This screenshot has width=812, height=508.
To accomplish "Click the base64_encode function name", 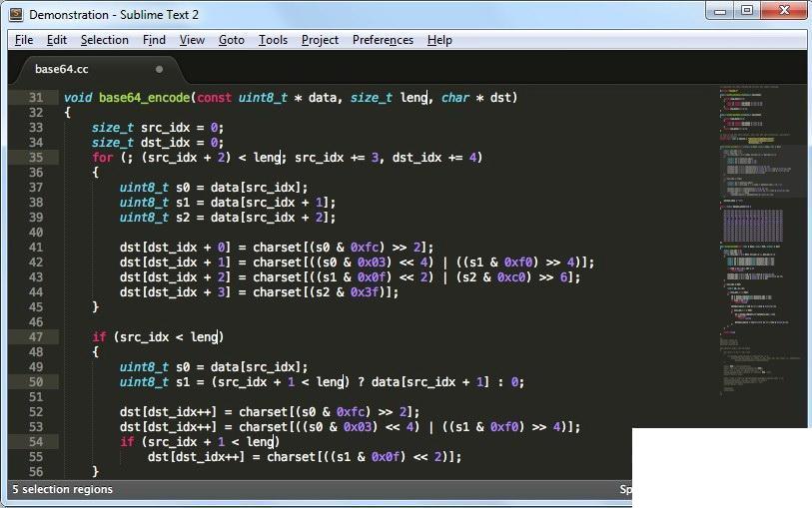I will click(x=144, y=97).
